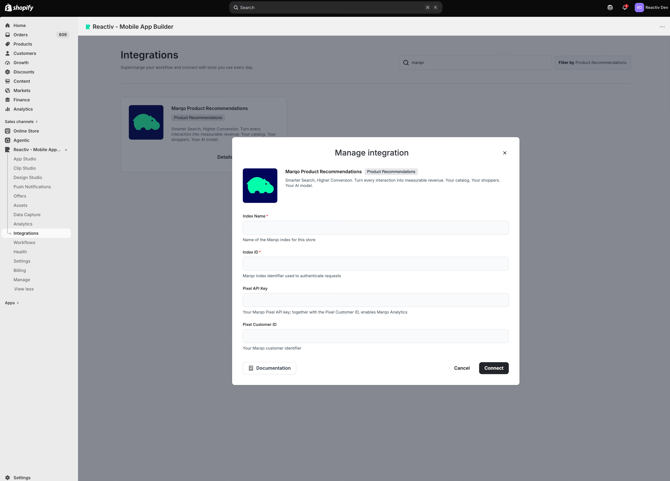The height and width of the screenshot is (481, 670).
Task: Click the Marqo hippo logo in the dialog
Action: (260, 185)
